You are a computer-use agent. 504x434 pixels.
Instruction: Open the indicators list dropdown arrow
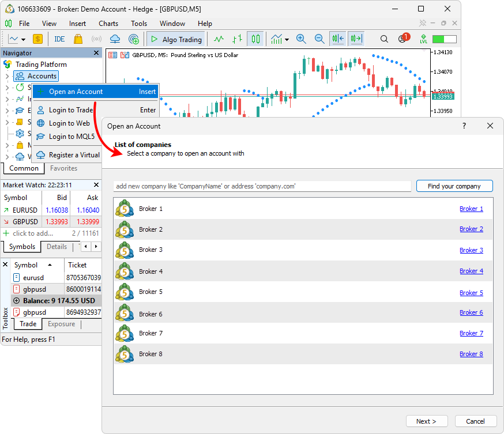pyautogui.click(x=287, y=40)
